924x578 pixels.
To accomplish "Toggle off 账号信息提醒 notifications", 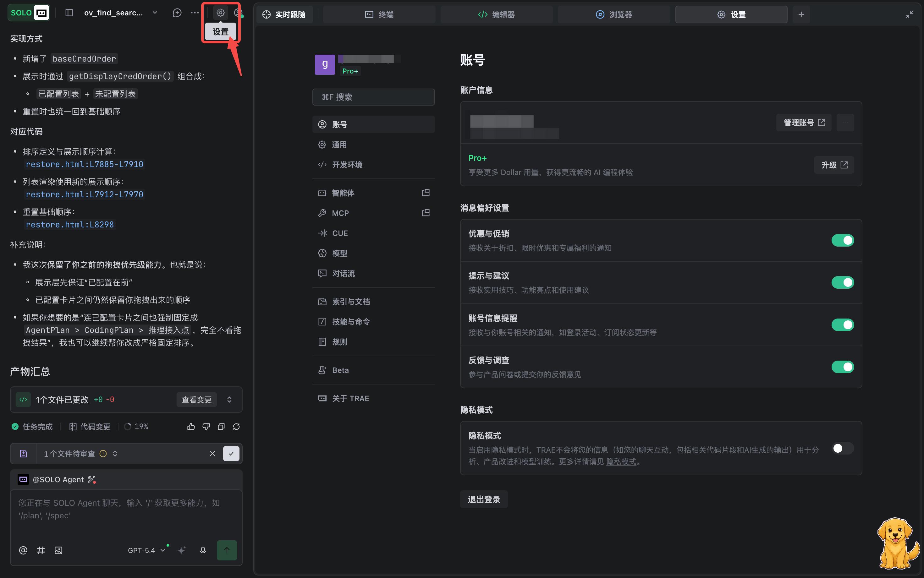I will pos(843,325).
